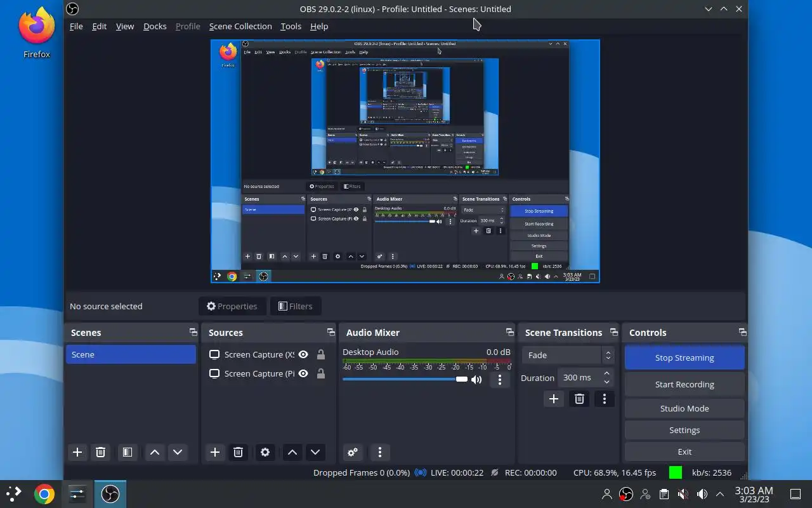Lock the Screen Capture (XS source
The image size is (812, 508).
tap(320, 354)
